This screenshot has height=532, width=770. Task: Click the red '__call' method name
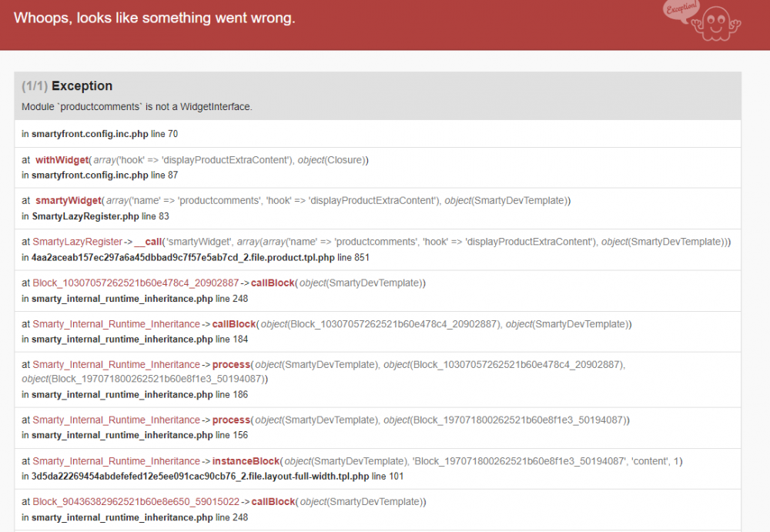[x=149, y=242]
